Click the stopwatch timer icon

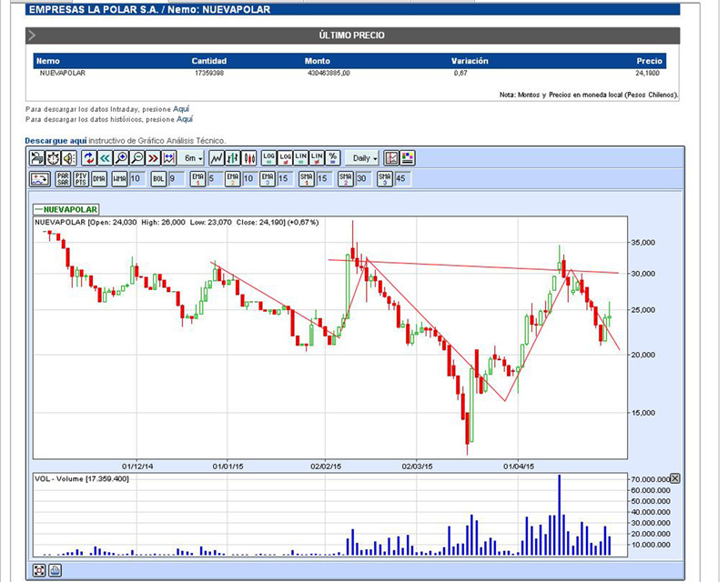tap(53, 158)
